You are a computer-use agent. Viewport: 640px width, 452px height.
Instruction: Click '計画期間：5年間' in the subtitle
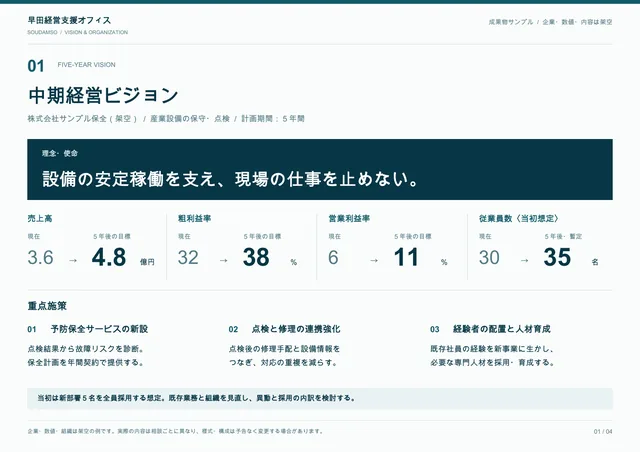(x=273, y=119)
